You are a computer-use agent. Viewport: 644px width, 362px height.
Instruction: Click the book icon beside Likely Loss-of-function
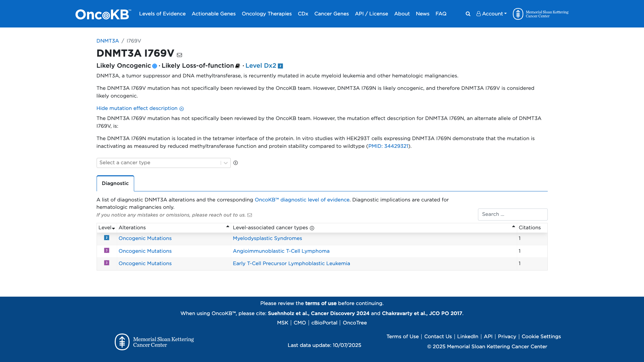[x=237, y=66]
